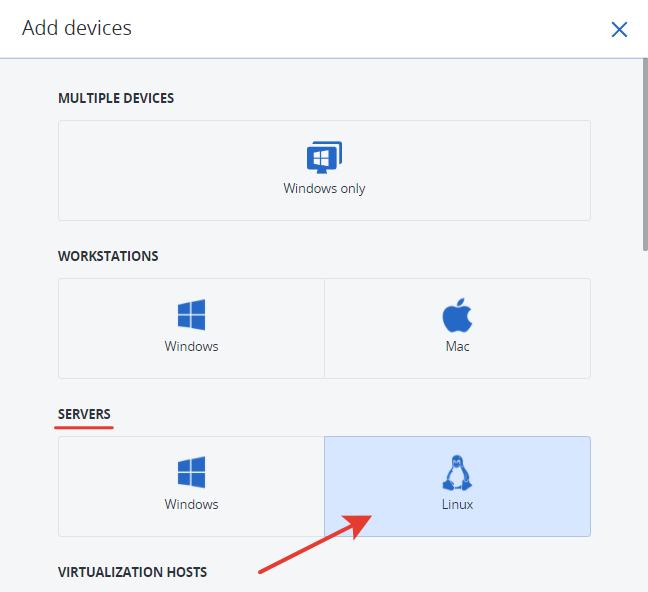Click the Windows logo under Workstations
Screen dimensions: 648x592
coord(191,315)
